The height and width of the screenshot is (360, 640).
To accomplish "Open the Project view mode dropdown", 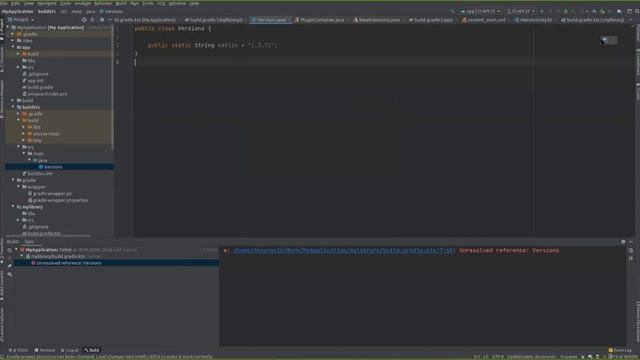I will [x=21, y=20].
